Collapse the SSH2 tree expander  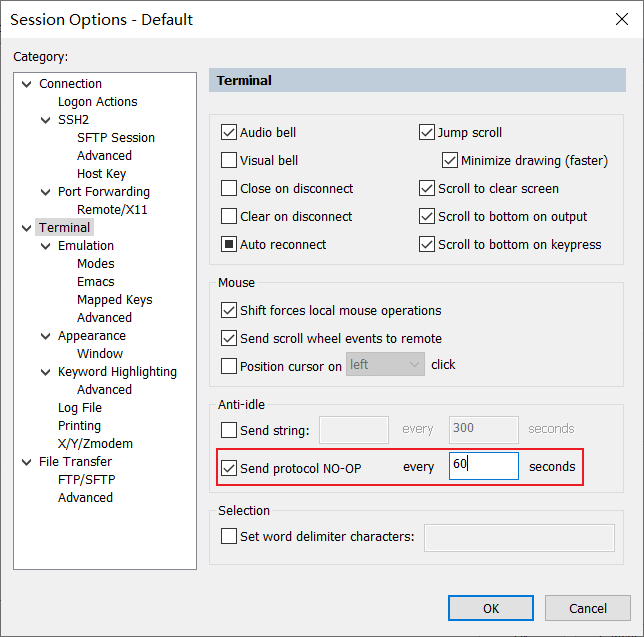(x=46, y=120)
